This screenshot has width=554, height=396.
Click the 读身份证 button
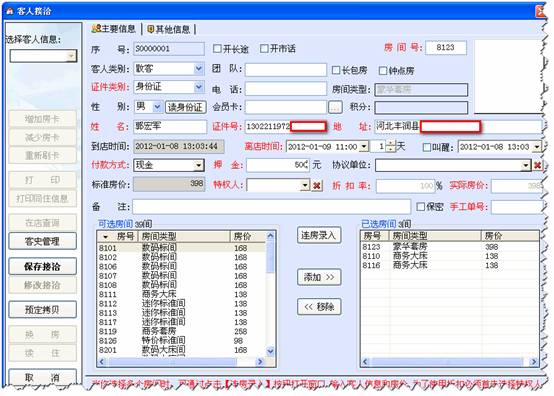185,107
